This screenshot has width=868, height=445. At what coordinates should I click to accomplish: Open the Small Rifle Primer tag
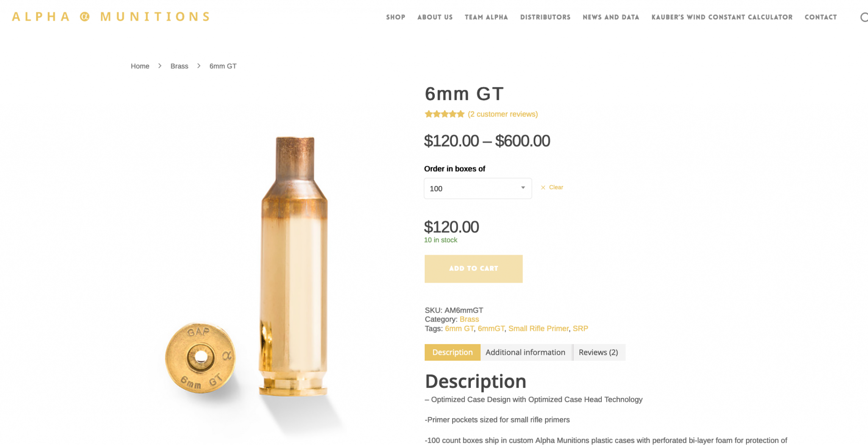coord(538,328)
